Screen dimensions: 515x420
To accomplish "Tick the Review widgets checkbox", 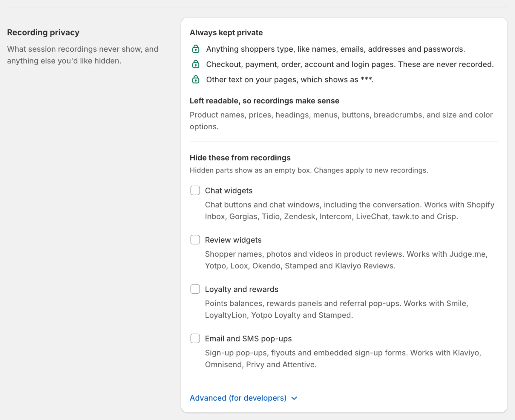I will click(195, 240).
